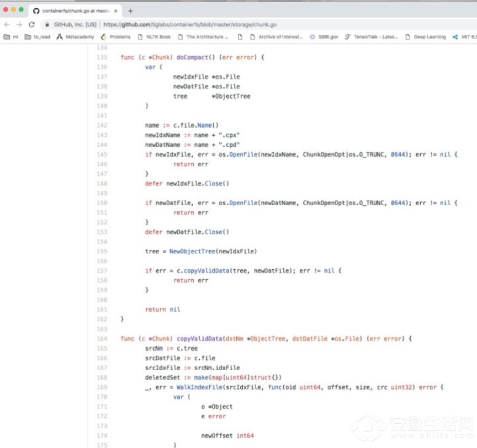Image resolution: width=477 pixels, height=448 pixels.
Task: Click line number 145
Action: 102,154
